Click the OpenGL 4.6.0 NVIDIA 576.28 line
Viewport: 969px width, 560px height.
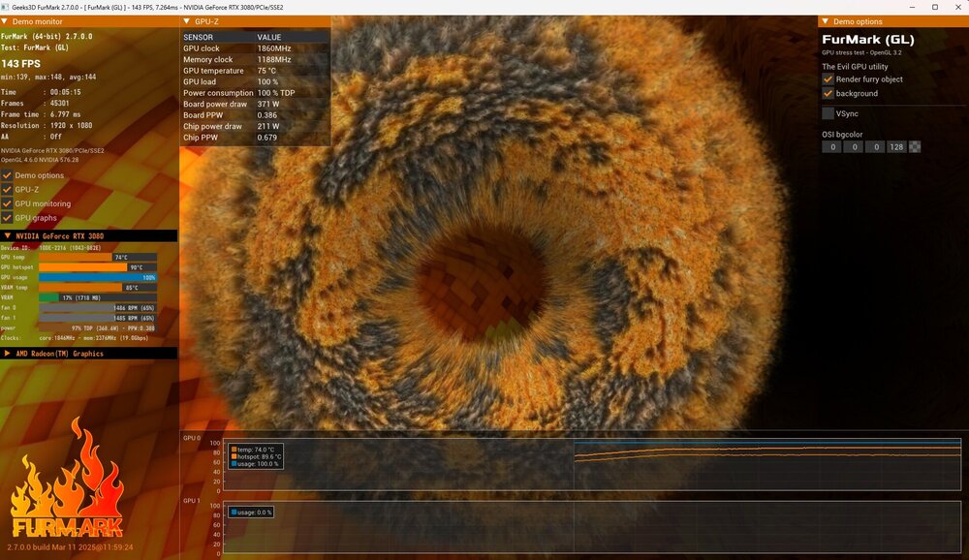tap(40, 160)
